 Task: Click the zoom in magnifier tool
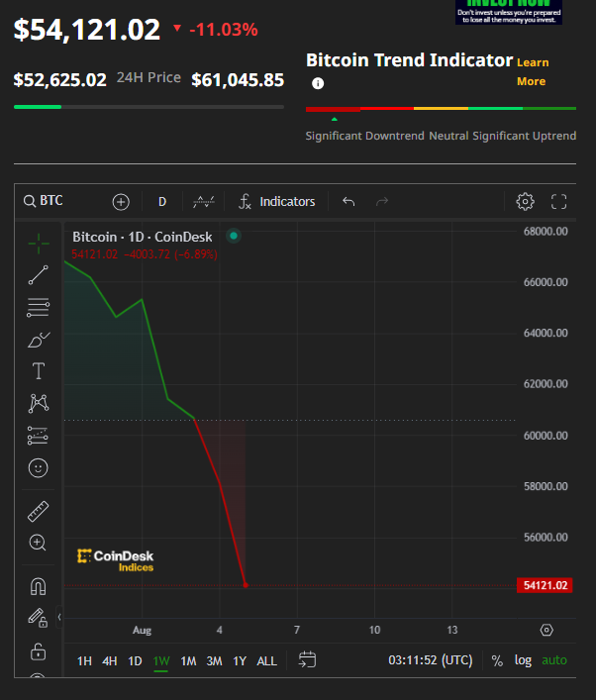point(39,543)
